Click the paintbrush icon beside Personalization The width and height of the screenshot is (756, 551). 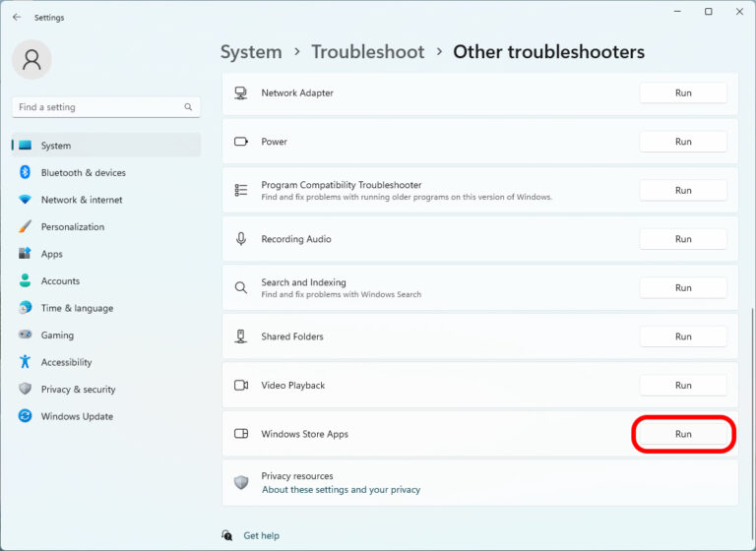tap(25, 226)
